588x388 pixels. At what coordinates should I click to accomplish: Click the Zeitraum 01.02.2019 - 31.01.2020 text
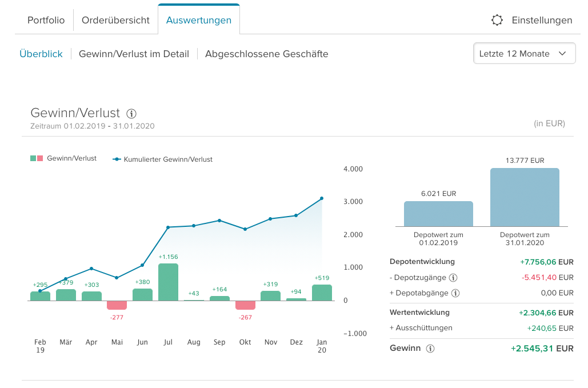[x=92, y=126]
